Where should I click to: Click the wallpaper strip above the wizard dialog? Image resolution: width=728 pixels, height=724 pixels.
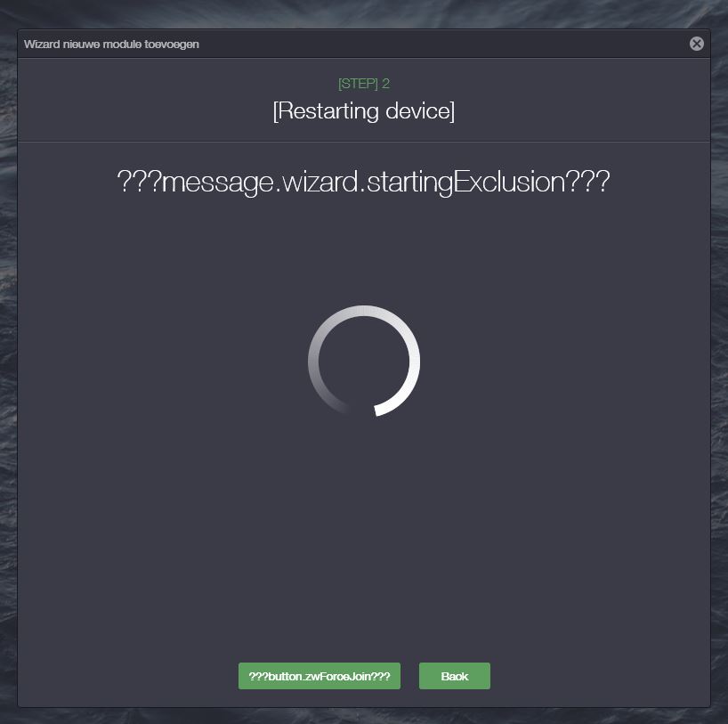[x=364, y=13]
